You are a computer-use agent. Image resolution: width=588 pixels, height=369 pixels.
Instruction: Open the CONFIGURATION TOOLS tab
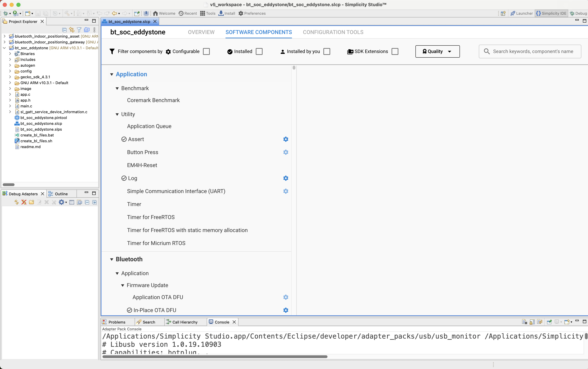(x=333, y=32)
